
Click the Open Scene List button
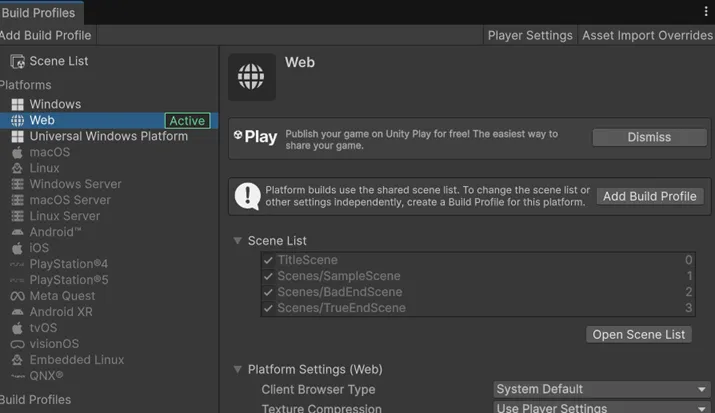click(638, 335)
